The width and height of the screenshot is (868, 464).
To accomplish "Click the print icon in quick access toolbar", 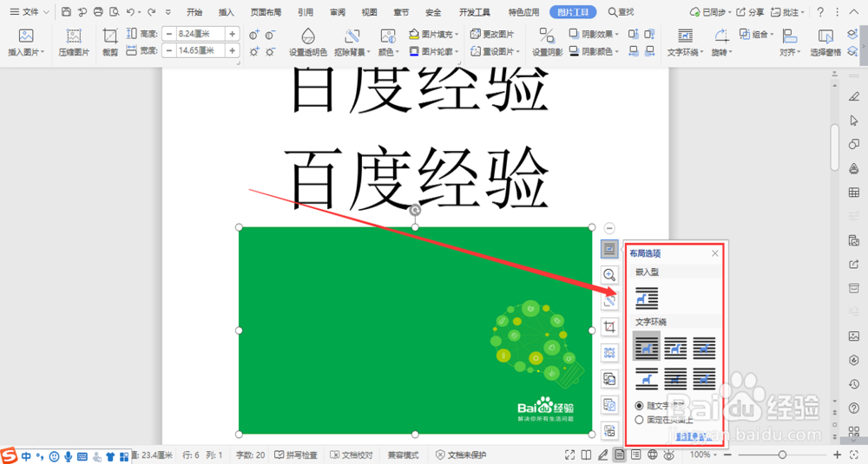I will pos(98,11).
